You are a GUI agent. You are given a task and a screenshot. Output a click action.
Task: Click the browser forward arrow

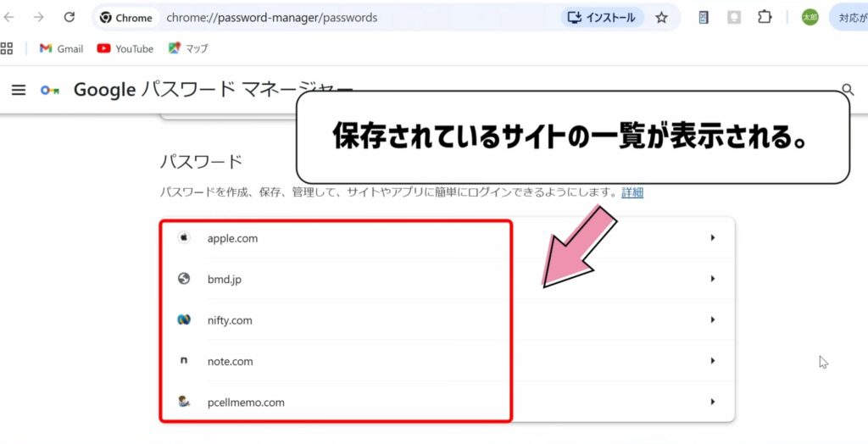(39, 17)
